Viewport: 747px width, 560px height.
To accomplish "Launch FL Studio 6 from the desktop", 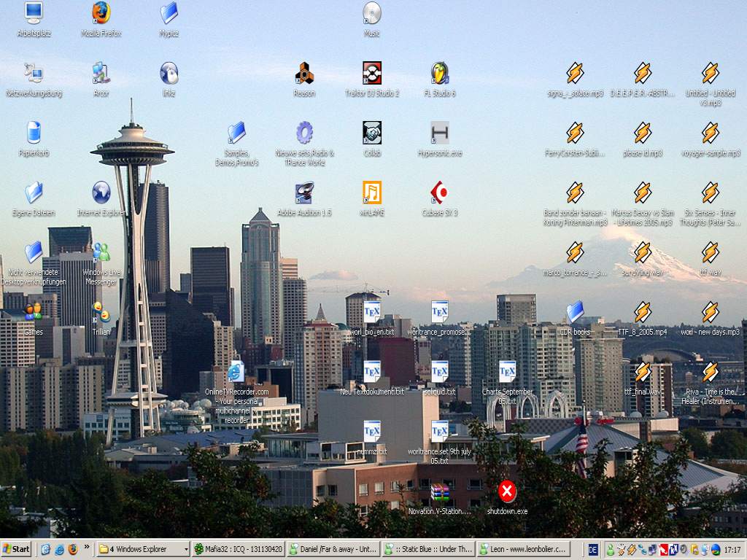I will point(439,73).
